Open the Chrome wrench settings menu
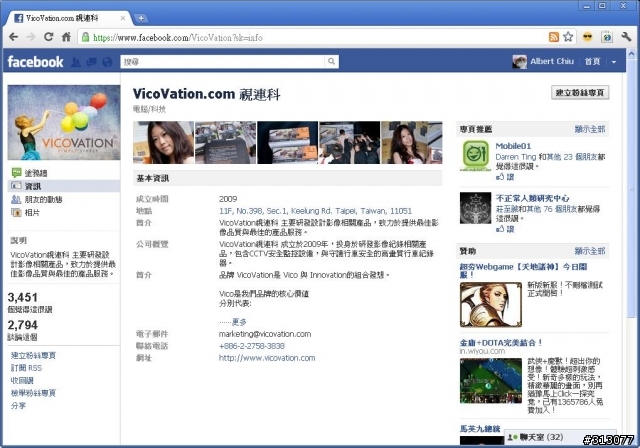Screen dimensions: 640x448 coord(626,37)
